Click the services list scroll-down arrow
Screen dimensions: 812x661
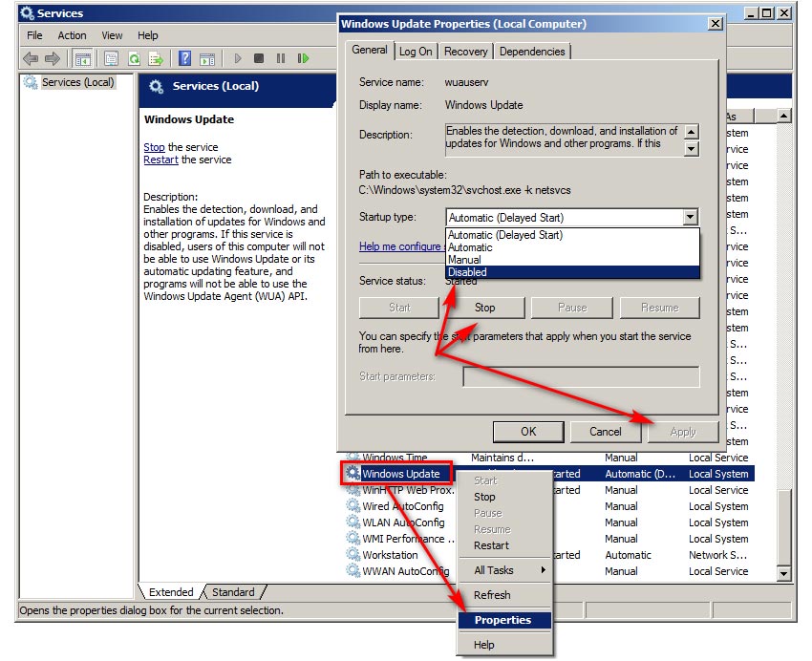pyautogui.click(x=783, y=573)
